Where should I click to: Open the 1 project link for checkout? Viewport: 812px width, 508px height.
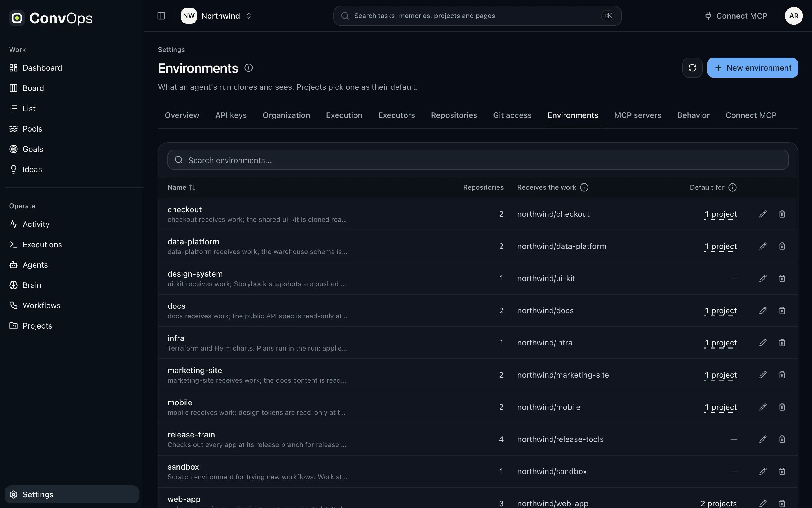pos(720,214)
